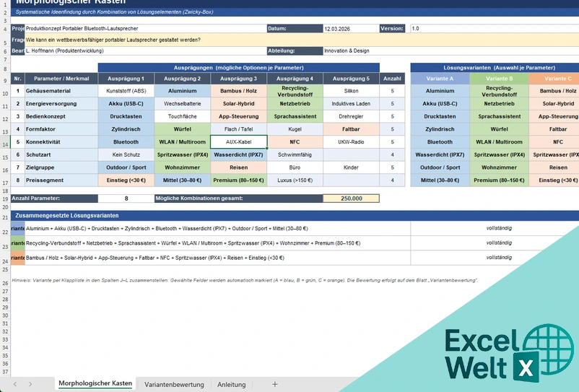The width and height of the screenshot is (579, 392).
Task: Click the Variante B header cell
Action: click(x=500, y=78)
